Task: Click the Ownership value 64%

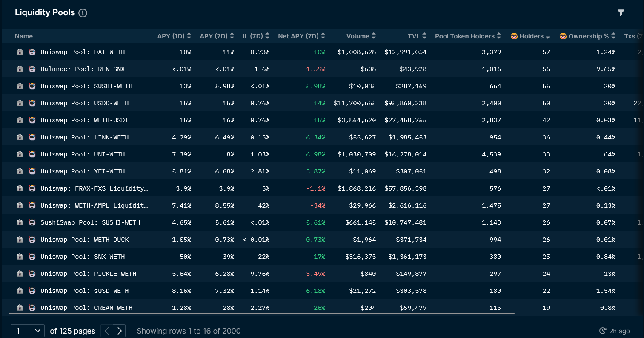Action: (x=610, y=154)
